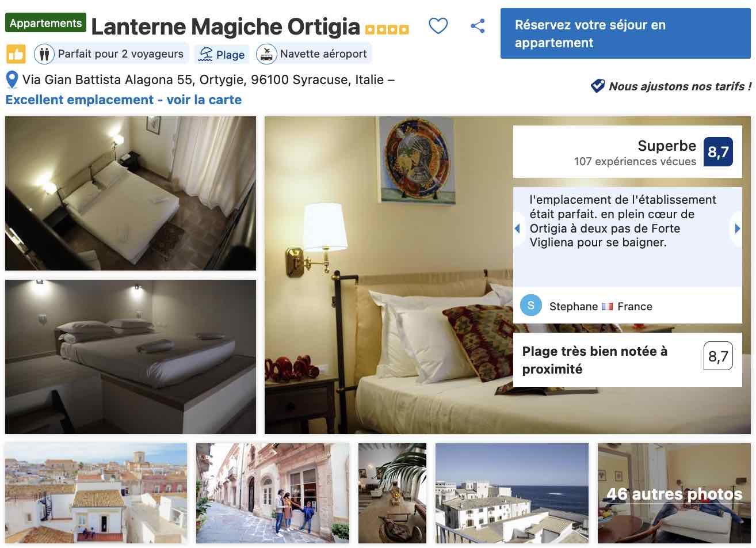Open the sea view thumbnail photo

click(512, 493)
